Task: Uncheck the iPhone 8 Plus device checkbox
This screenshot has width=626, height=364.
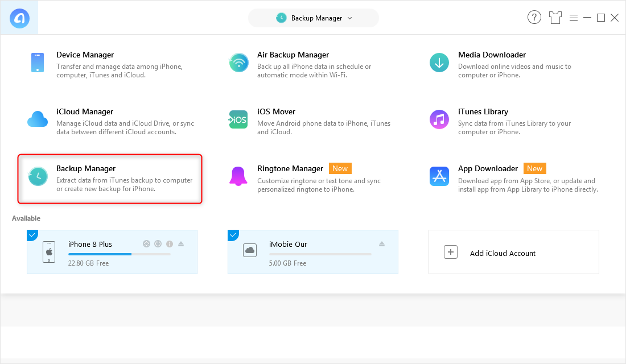Action: click(32, 235)
